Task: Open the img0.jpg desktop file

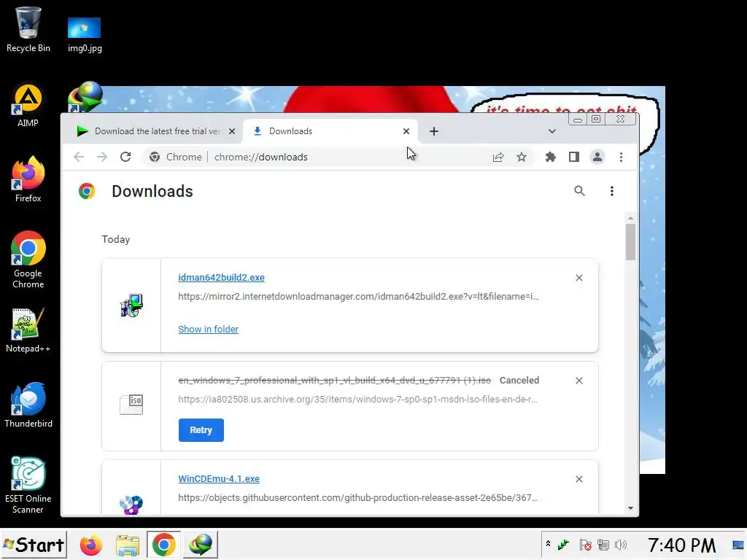Action: click(x=85, y=34)
